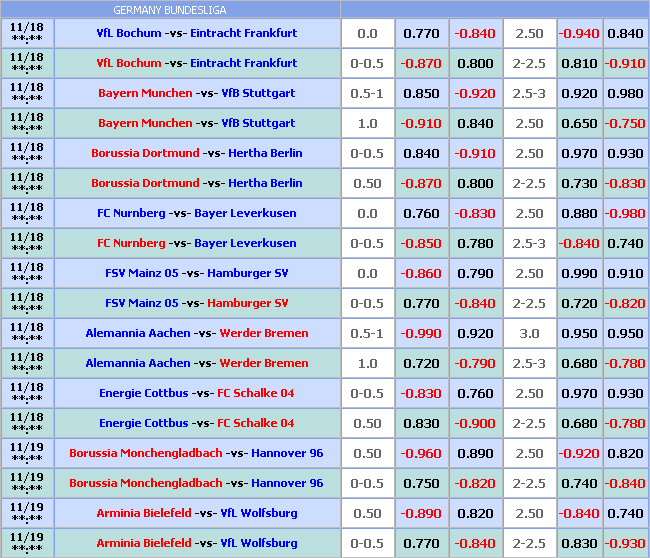Open the red Hamburger SV team link
650x558 pixels.
point(253,303)
